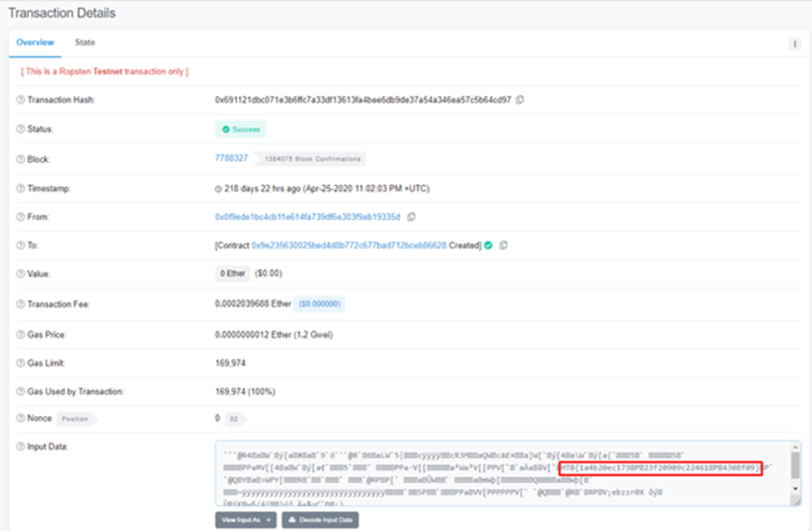Click '0.0000000012 Ether (1.2 Gwei)' text
The width and height of the screenshot is (812, 531).
(x=274, y=334)
